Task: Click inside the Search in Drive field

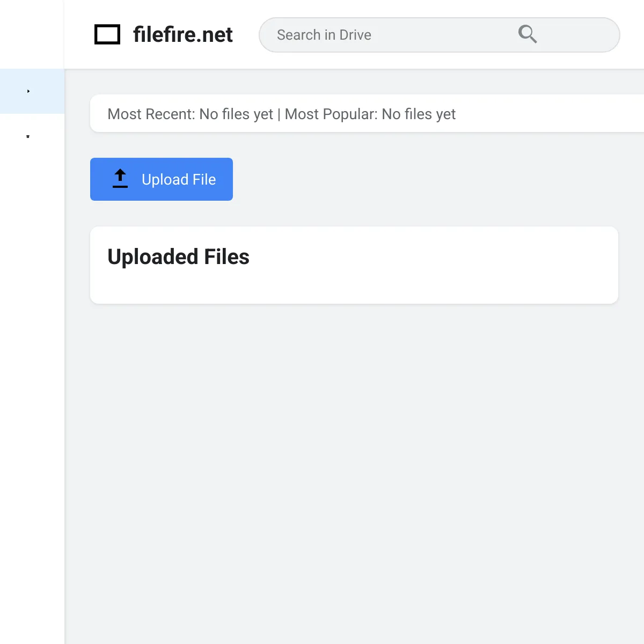Action: (376, 34)
